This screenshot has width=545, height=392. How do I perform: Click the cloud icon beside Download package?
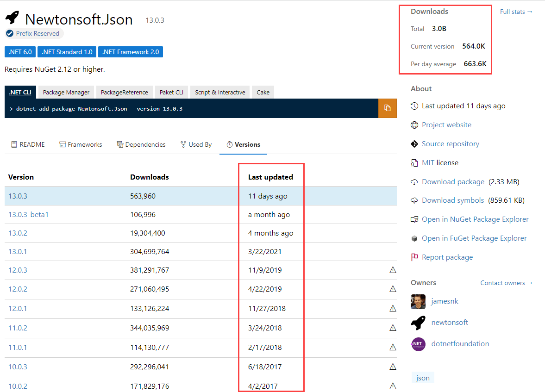pos(414,182)
